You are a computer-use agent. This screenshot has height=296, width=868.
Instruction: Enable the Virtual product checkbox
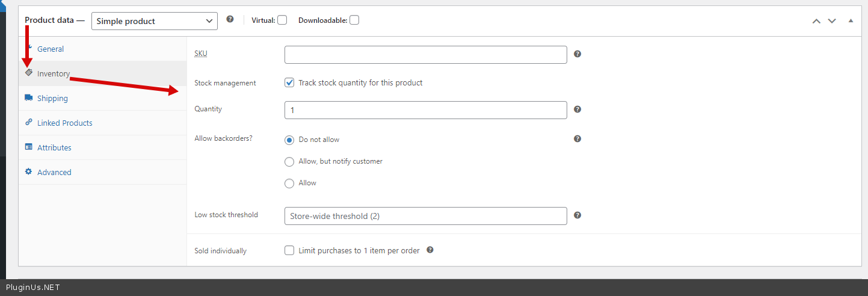coord(282,20)
